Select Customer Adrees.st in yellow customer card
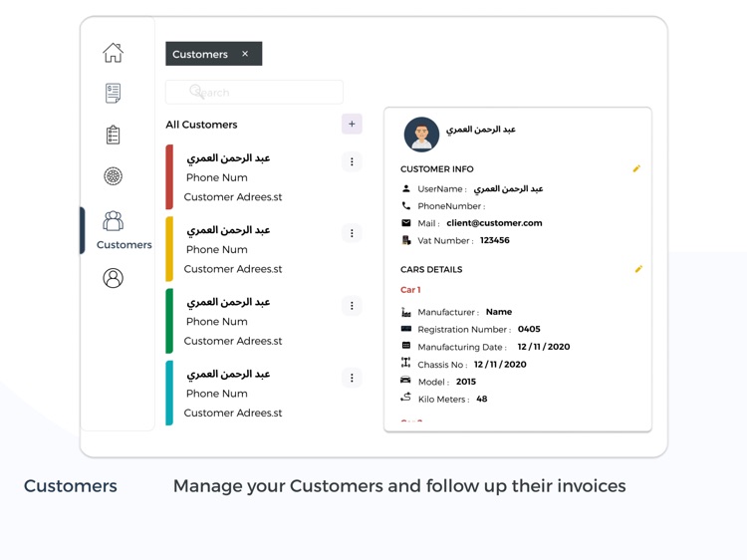The height and width of the screenshot is (560, 747). click(x=233, y=269)
